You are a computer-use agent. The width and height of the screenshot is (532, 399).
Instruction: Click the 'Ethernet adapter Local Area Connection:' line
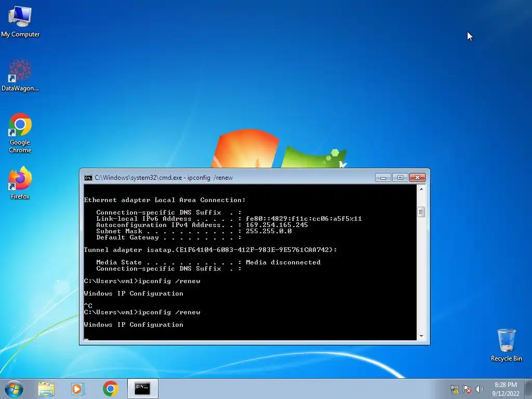[x=165, y=200]
